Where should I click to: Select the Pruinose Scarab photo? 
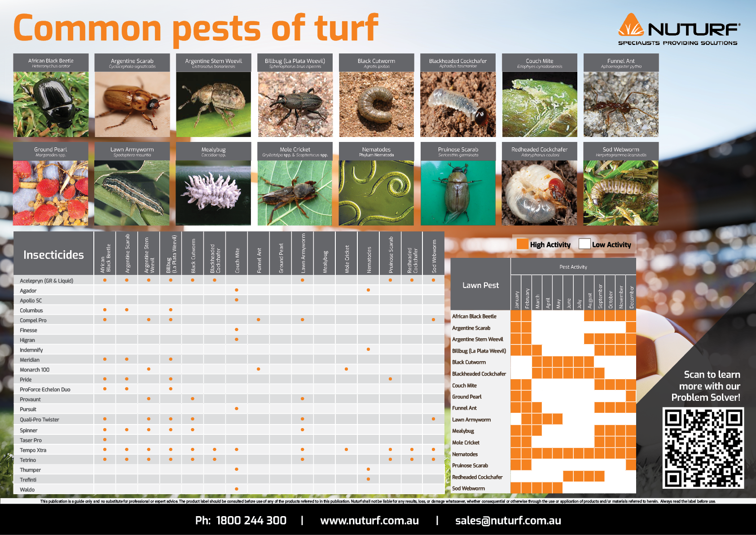coord(458,193)
